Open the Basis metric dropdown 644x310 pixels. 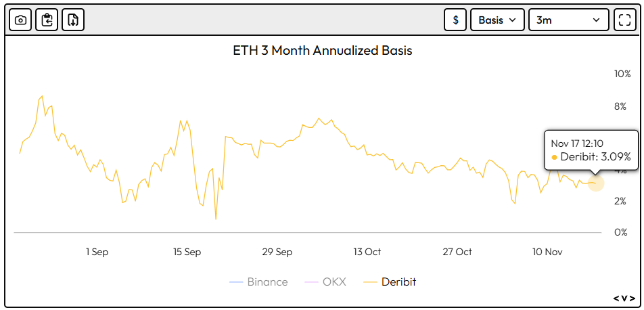pos(497,20)
